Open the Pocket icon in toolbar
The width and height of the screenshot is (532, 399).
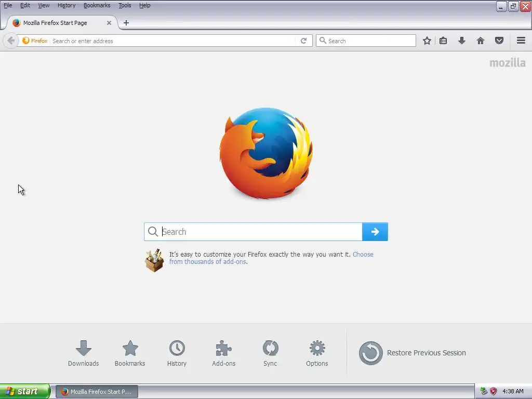(499, 41)
